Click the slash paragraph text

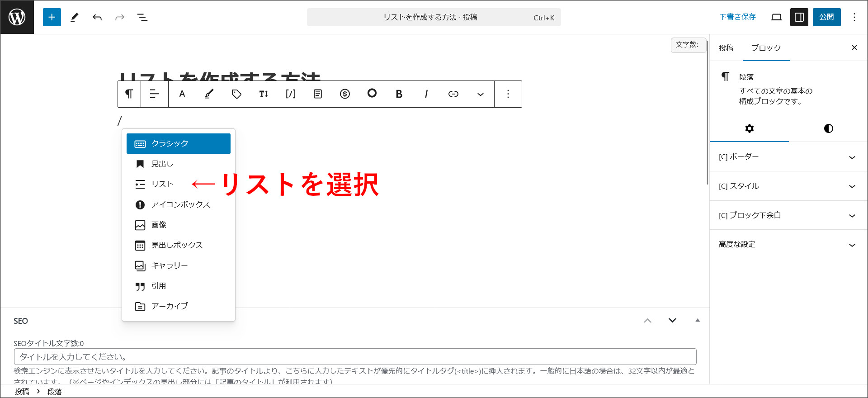point(120,121)
